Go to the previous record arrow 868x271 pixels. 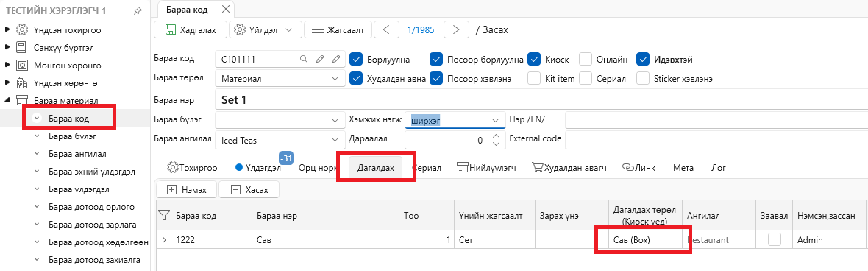[386, 29]
